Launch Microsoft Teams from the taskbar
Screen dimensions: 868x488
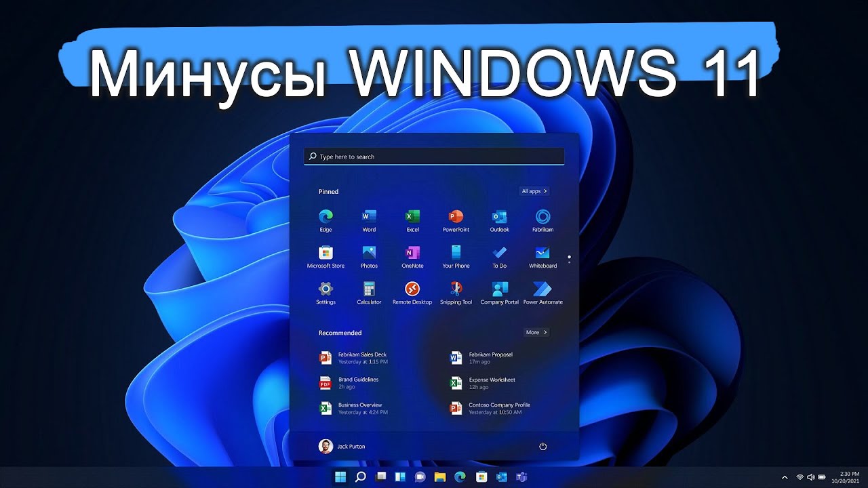(522, 477)
